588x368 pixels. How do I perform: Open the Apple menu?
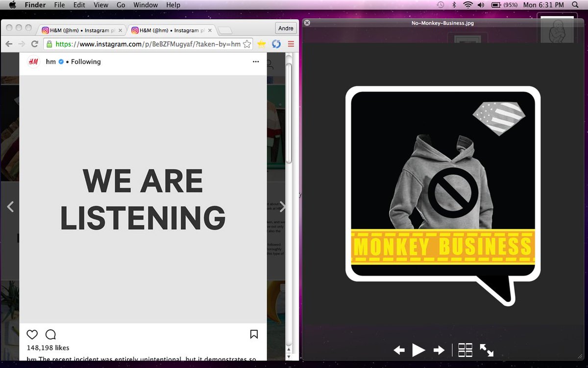coord(13,5)
